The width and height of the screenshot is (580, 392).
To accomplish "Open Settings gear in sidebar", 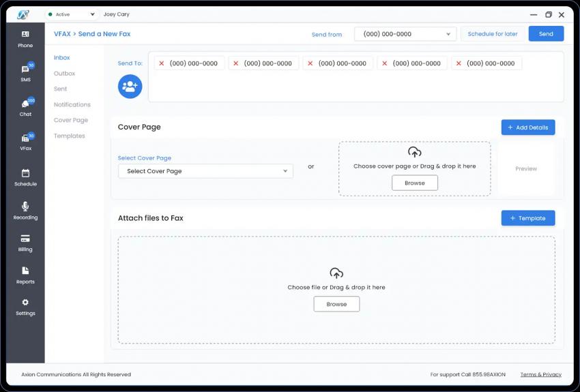I will click(25, 307).
